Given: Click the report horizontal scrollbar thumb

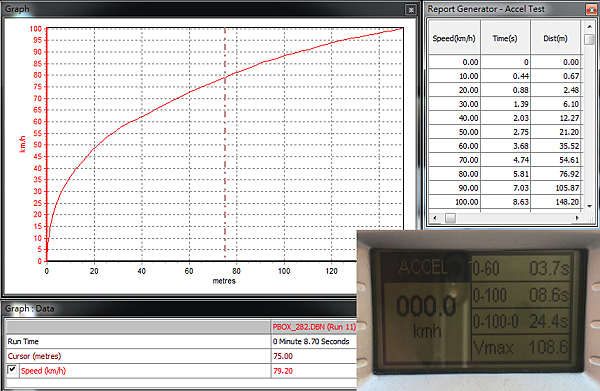Looking at the screenshot, I should [x=451, y=218].
